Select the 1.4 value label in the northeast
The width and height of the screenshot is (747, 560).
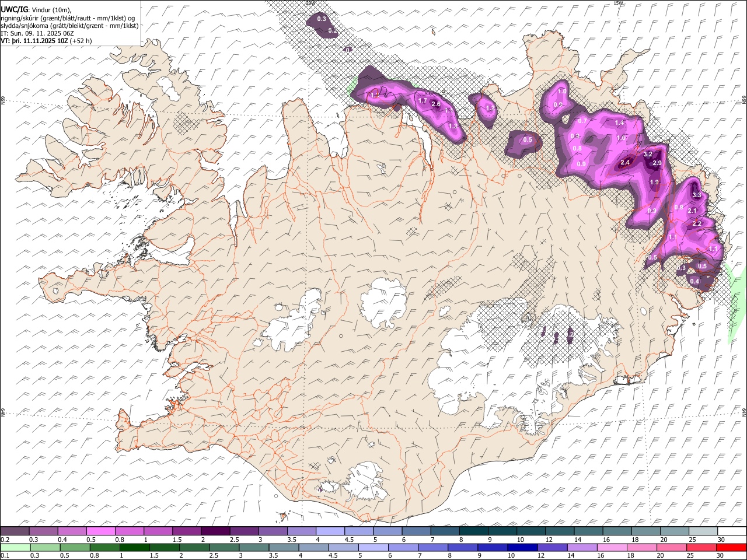tap(619, 123)
